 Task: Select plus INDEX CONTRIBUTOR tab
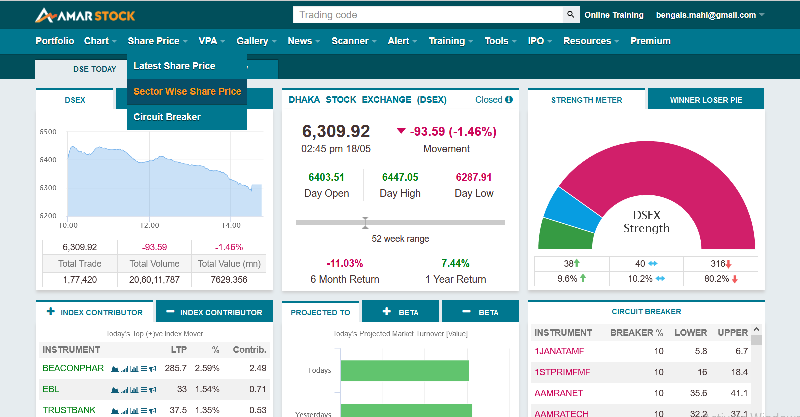(95, 312)
